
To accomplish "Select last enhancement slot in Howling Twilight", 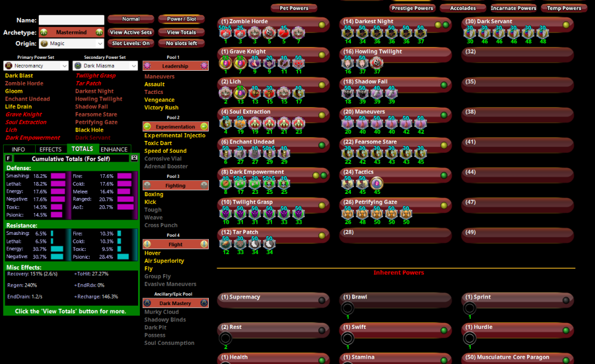I will pyautogui.click(x=377, y=63).
